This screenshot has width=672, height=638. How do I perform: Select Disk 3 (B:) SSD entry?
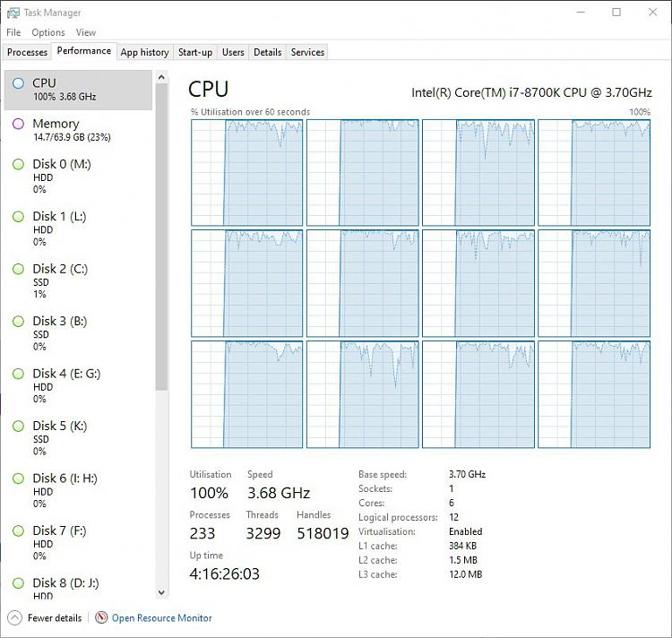point(78,333)
